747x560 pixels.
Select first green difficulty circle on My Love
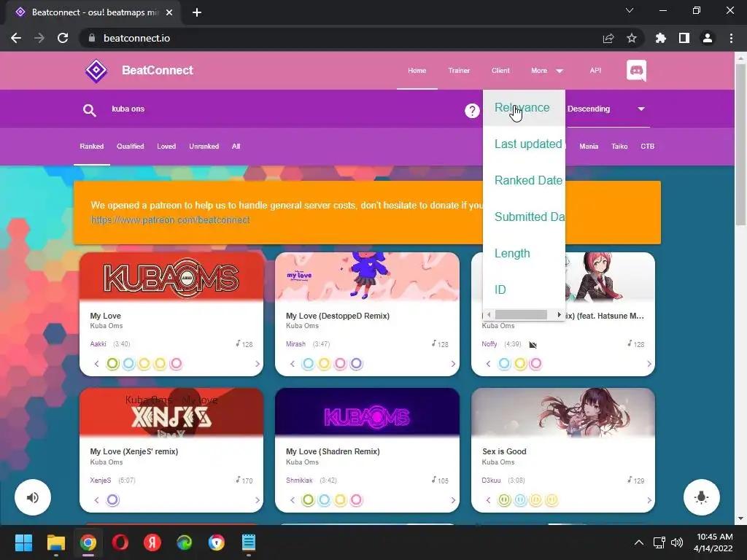[x=112, y=364]
